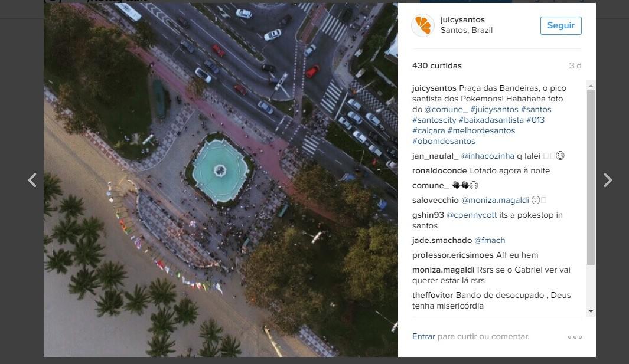The width and height of the screenshot is (629, 364).
Task: Click the aerial fountain photo
Action: click(x=221, y=180)
